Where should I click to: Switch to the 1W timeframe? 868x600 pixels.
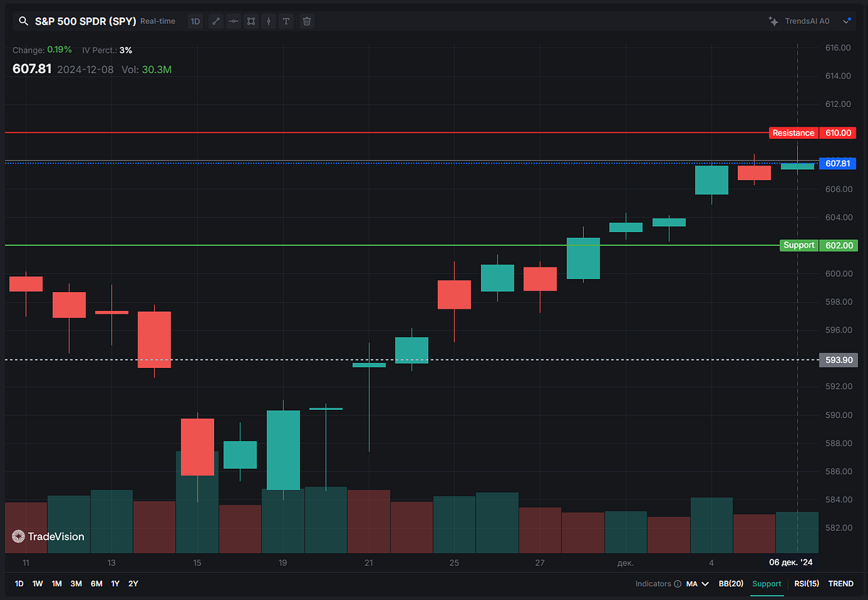38,583
